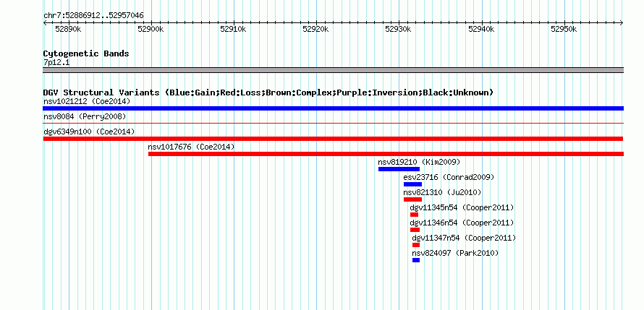Click the 52910k ruler tick label
The image size is (644, 310).
[234, 29]
